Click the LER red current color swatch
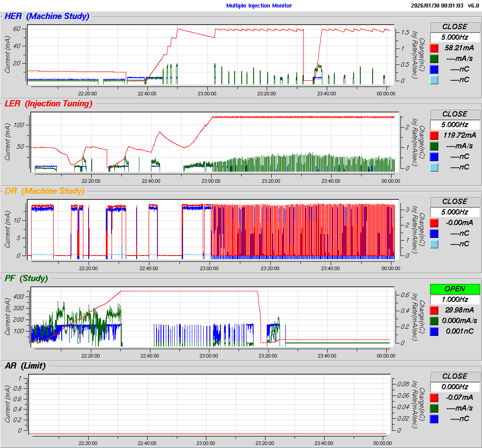This screenshot has width=482, height=448. pos(434,135)
